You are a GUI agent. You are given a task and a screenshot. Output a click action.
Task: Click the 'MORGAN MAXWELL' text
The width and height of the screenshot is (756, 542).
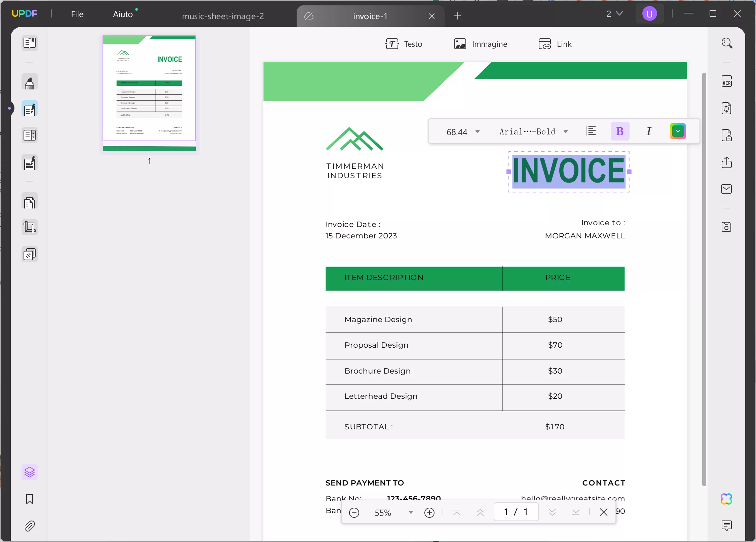[585, 236]
